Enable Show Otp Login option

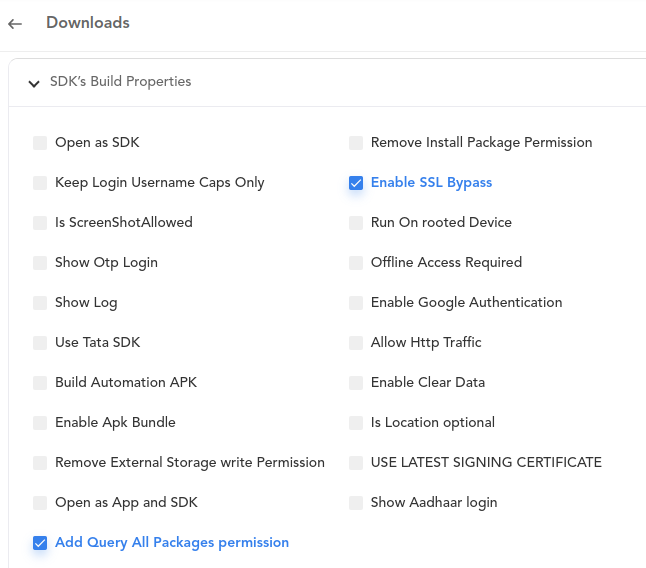point(40,263)
